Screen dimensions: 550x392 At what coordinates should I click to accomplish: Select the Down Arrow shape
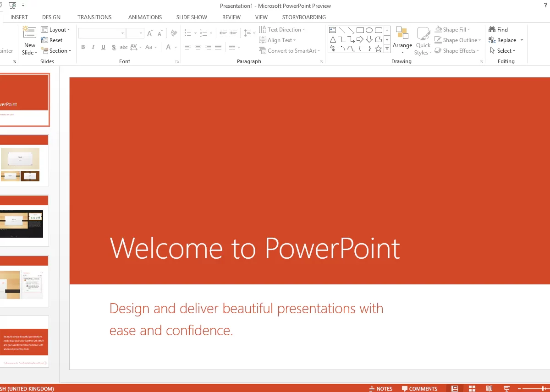[369, 39]
